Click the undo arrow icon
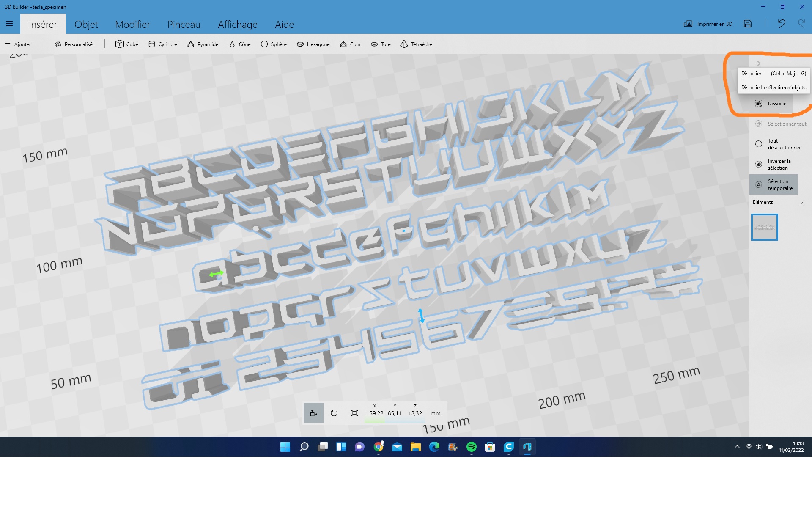Screen dimensions: 812x506 [x=781, y=24]
